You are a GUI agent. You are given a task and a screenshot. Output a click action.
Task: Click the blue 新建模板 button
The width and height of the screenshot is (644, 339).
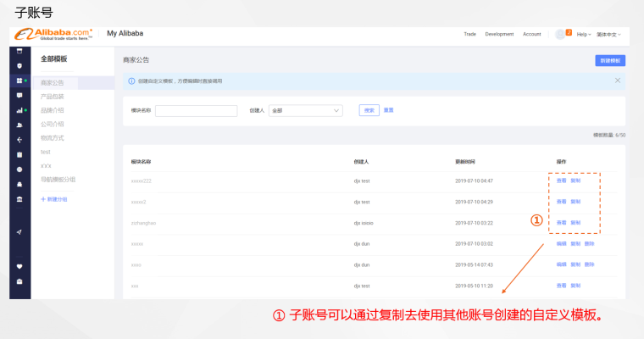point(610,60)
